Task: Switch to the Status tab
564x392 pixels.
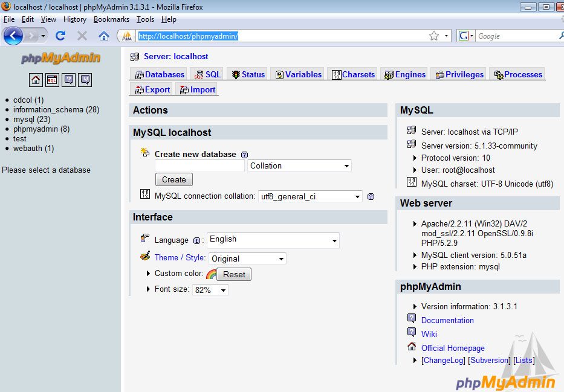Action: pyautogui.click(x=248, y=74)
